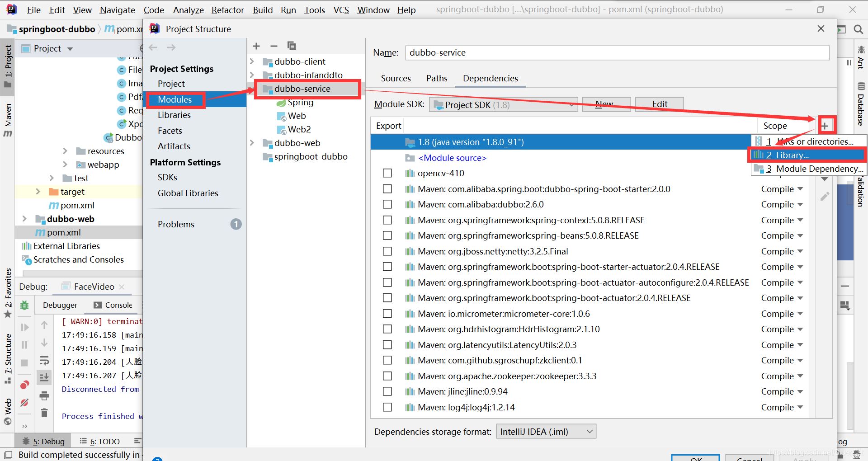The width and height of the screenshot is (868, 461).
Task: Click the print console output icon
Action: click(x=44, y=396)
